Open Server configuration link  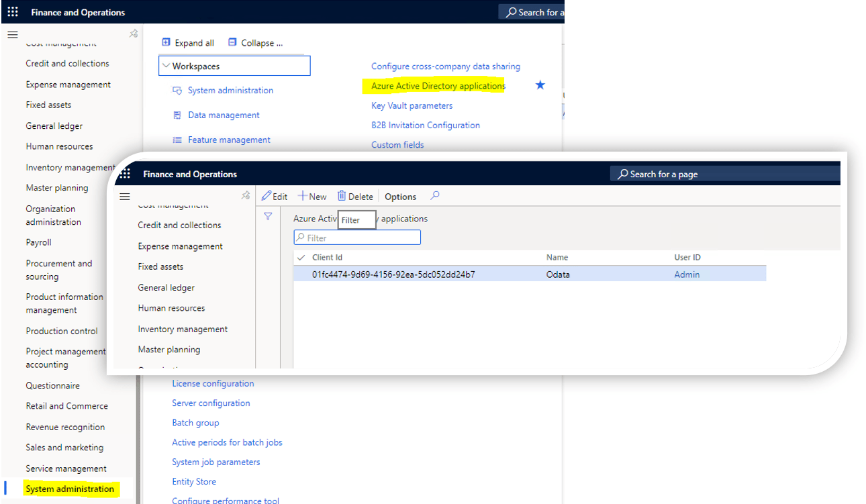coord(211,403)
